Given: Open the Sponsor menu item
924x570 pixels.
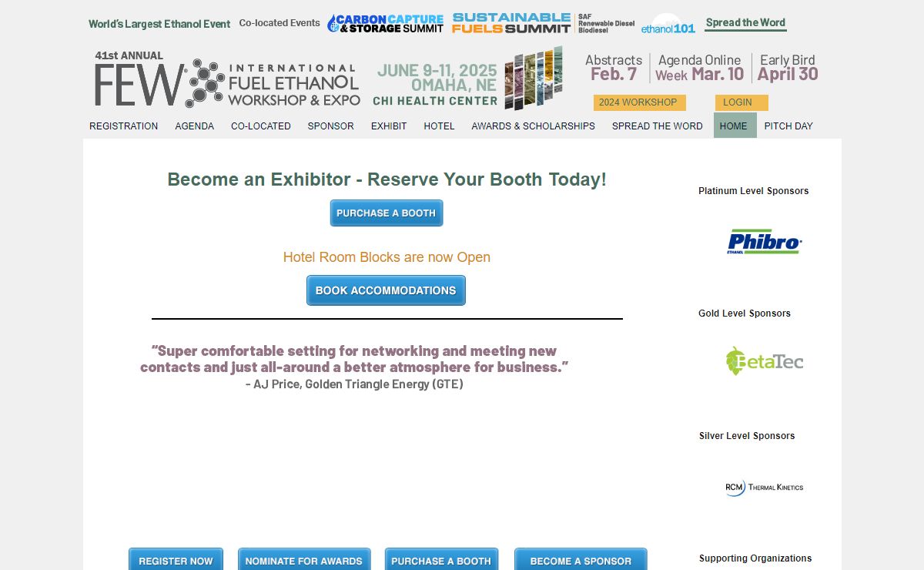Looking at the screenshot, I should (x=331, y=126).
